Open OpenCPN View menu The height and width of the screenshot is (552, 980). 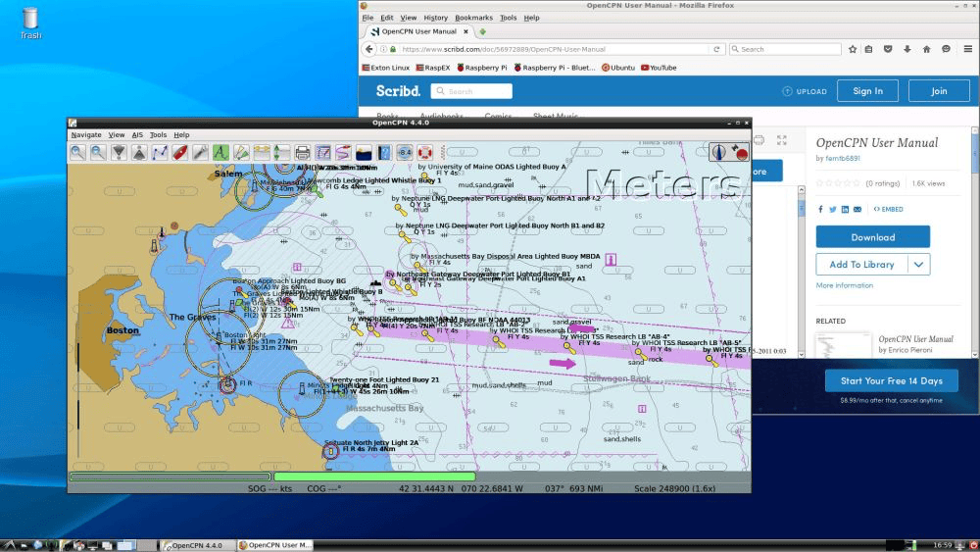click(x=117, y=135)
